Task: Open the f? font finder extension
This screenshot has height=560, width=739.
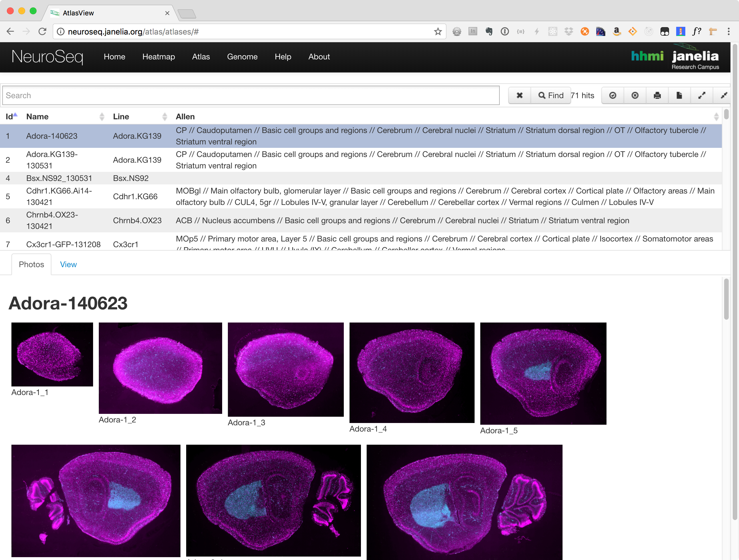Action: coord(696,31)
